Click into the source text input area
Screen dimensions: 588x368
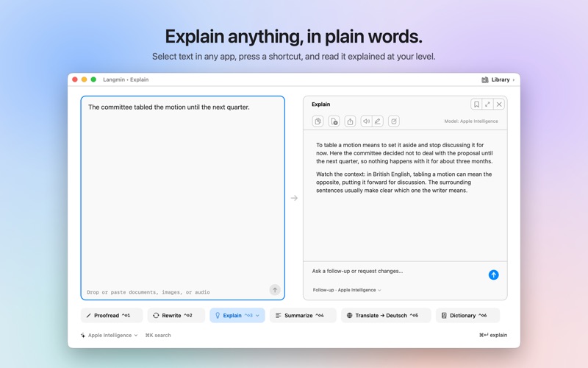coord(182,198)
